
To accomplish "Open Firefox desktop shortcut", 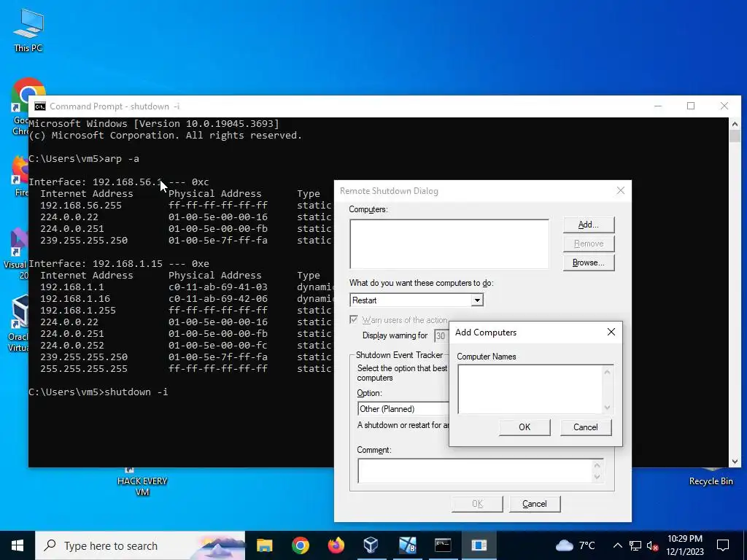I will (20, 174).
